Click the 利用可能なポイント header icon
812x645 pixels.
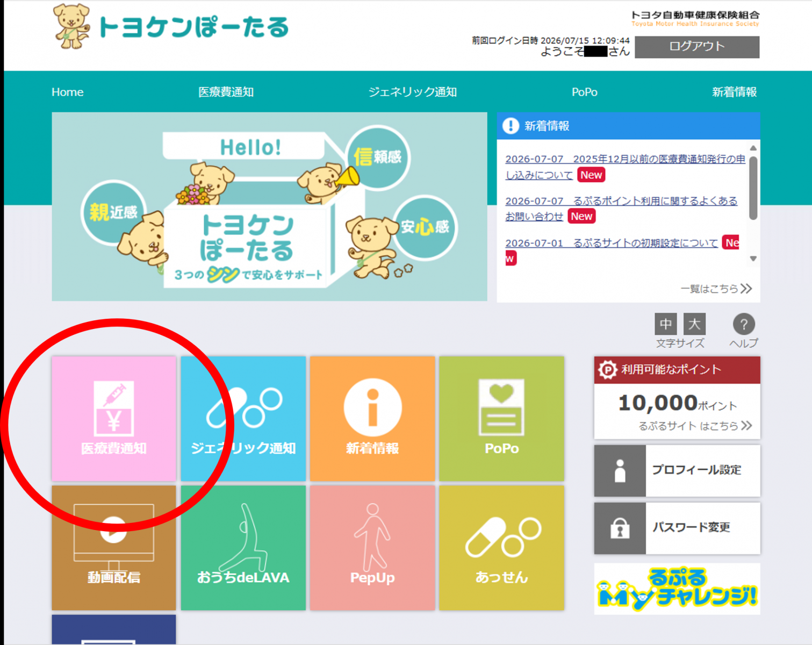click(x=608, y=370)
